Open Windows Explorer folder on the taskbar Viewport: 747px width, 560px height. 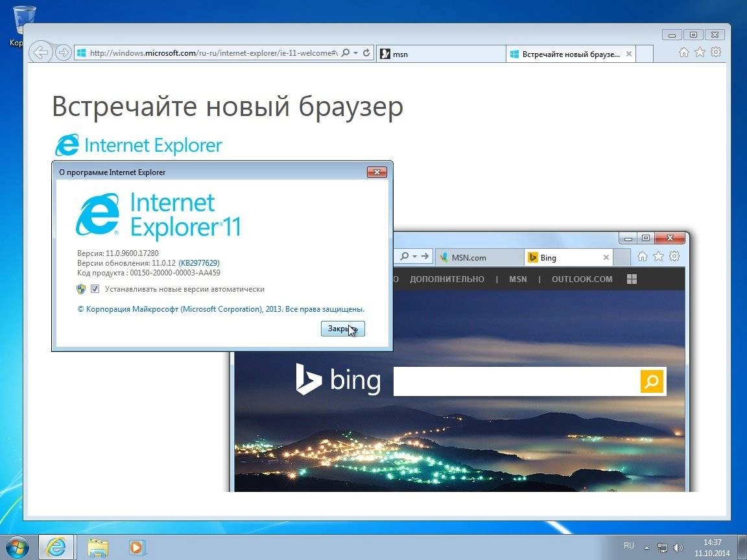point(97,547)
